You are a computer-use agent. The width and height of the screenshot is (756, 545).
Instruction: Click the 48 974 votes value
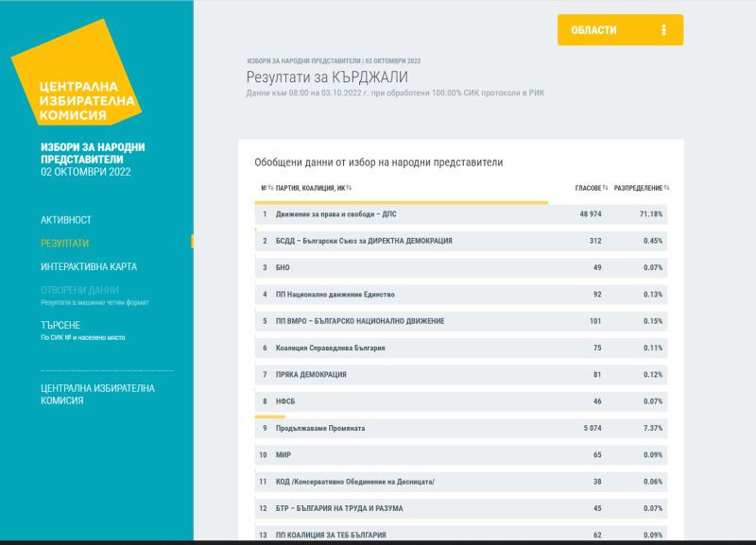pyautogui.click(x=591, y=214)
